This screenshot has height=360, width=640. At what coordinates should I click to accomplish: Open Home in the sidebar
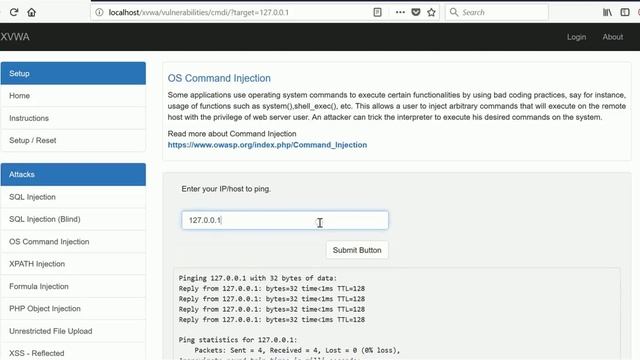point(73,96)
